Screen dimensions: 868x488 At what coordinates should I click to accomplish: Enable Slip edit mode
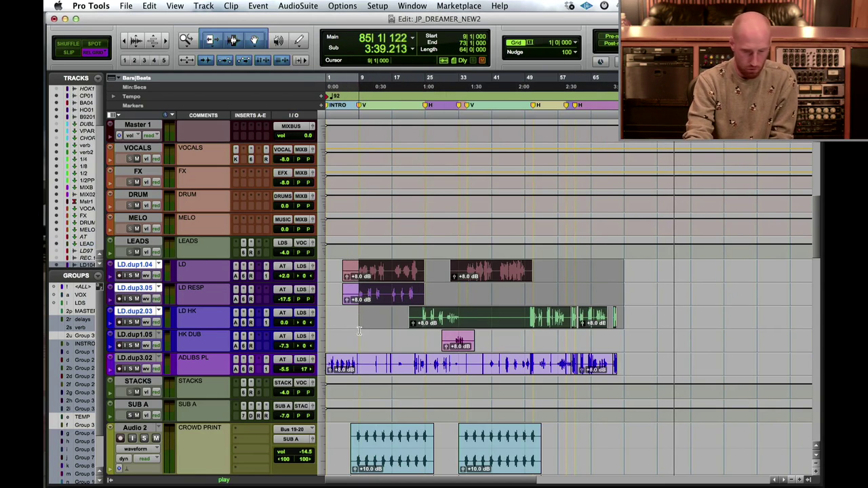[68, 53]
